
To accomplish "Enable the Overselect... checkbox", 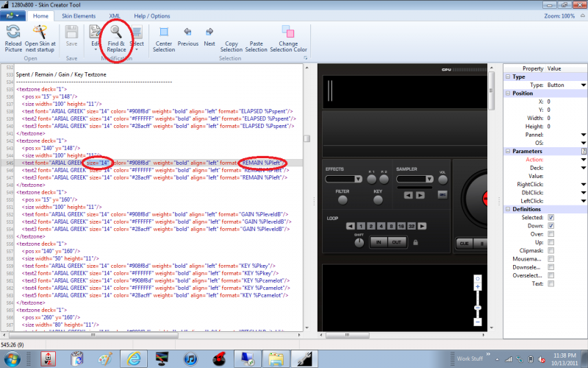I will click(551, 275).
